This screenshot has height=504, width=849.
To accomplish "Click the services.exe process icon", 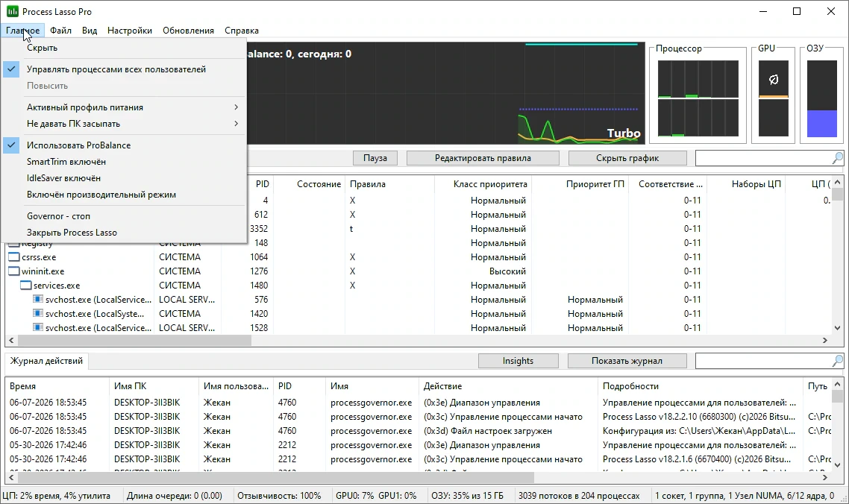I will pyautogui.click(x=25, y=286).
